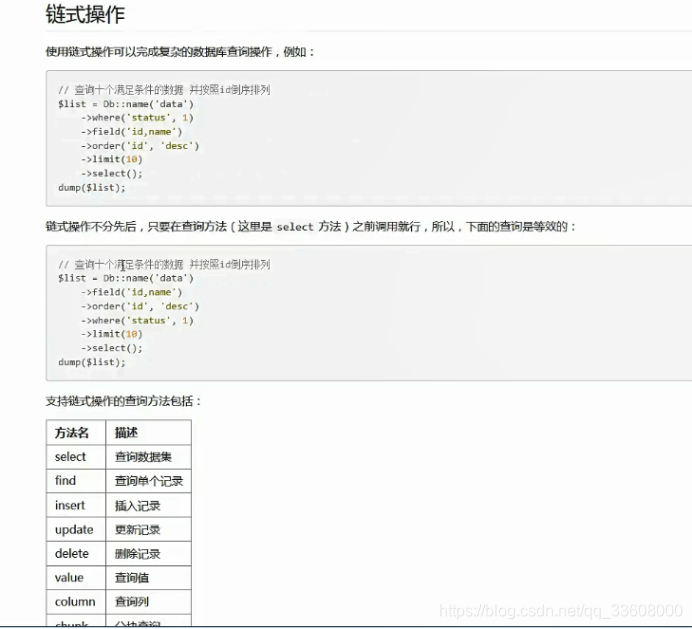Image resolution: width=692 pixels, height=629 pixels.
Task: Click second block's ->where('status', 1) line
Action: click(137, 320)
